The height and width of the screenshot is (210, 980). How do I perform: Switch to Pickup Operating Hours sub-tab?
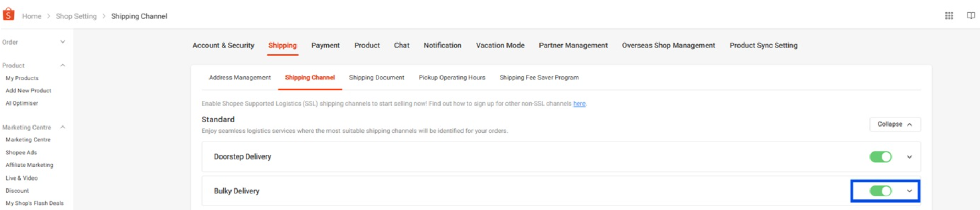452,77
